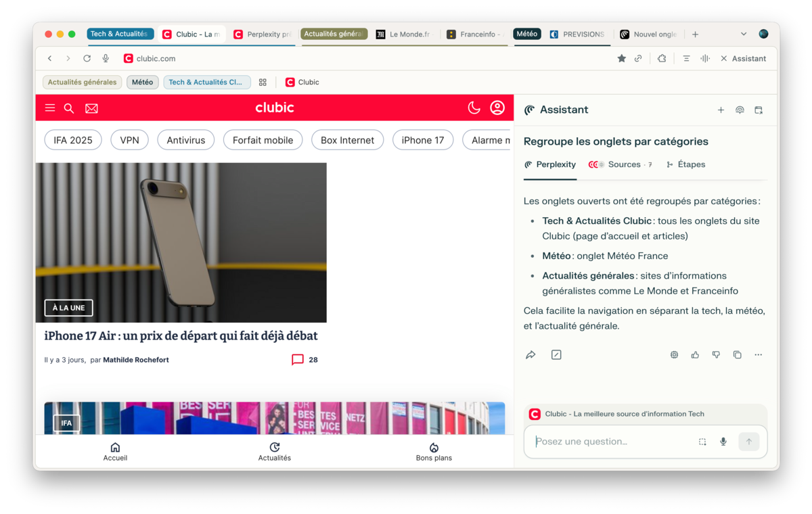812x514 pixels.
Task: Open the rightmost icon in the Assistant header
Action: pos(759,110)
